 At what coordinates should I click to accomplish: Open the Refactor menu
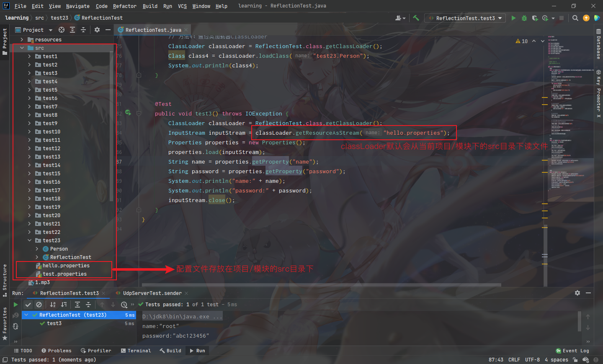(x=124, y=6)
